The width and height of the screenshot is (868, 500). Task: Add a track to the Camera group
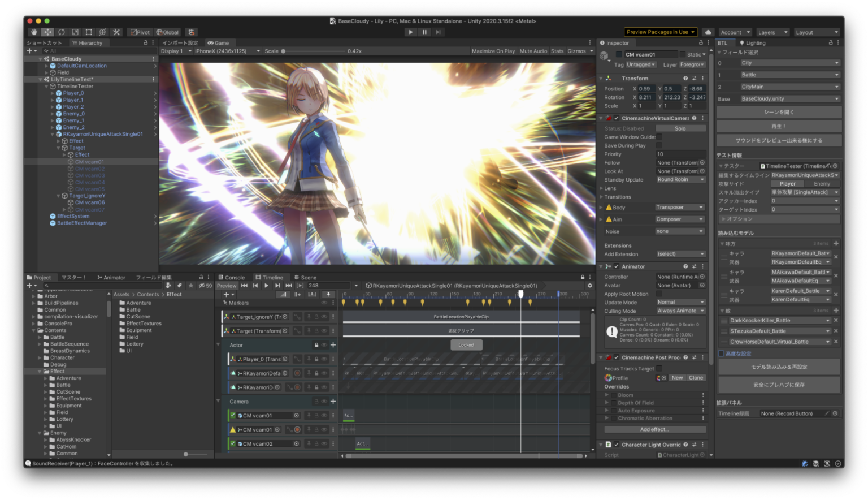[x=333, y=402]
